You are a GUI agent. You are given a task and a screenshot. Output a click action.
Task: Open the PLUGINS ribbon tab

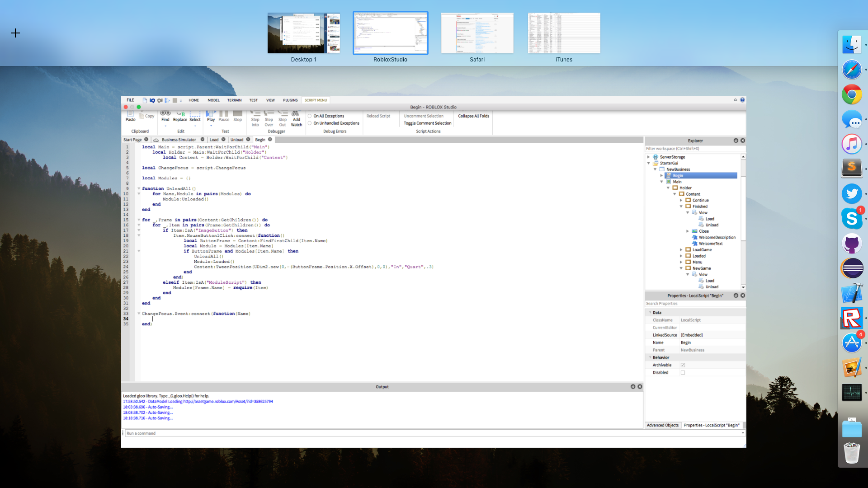point(290,100)
